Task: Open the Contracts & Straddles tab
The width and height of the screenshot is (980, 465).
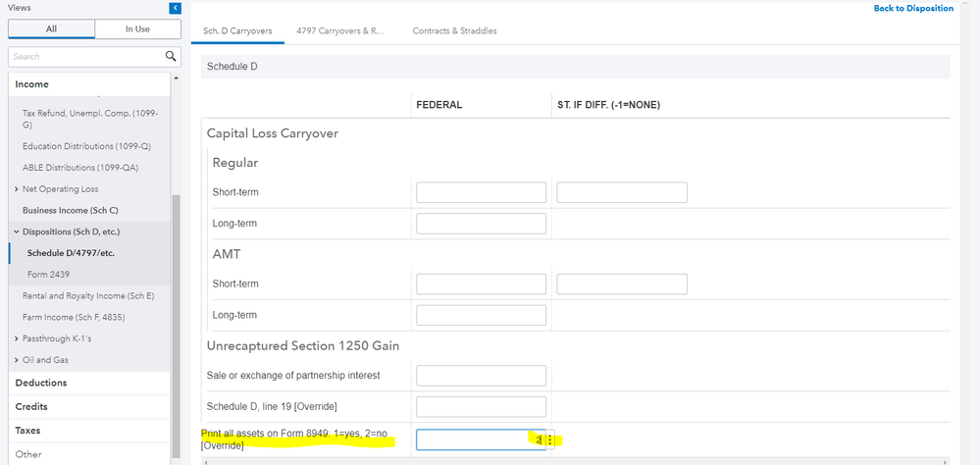Action: [454, 31]
